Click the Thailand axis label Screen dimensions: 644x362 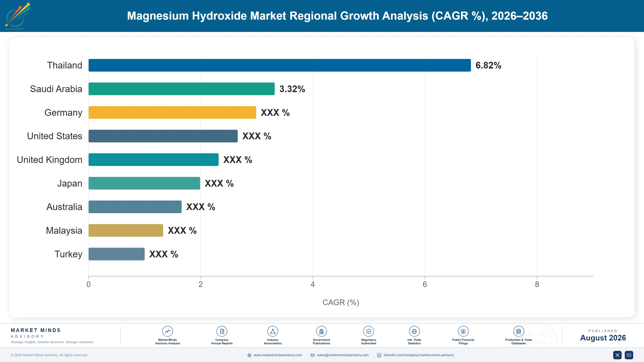(x=65, y=65)
